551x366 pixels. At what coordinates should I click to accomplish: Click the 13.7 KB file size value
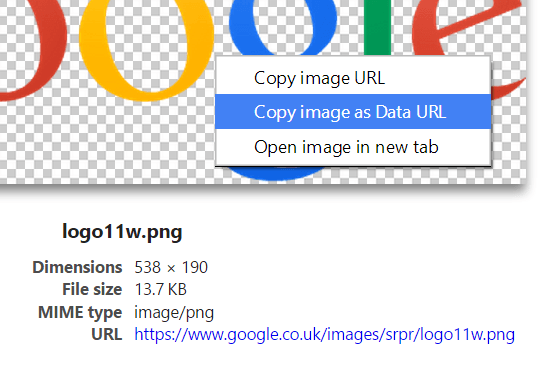[161, 290]
